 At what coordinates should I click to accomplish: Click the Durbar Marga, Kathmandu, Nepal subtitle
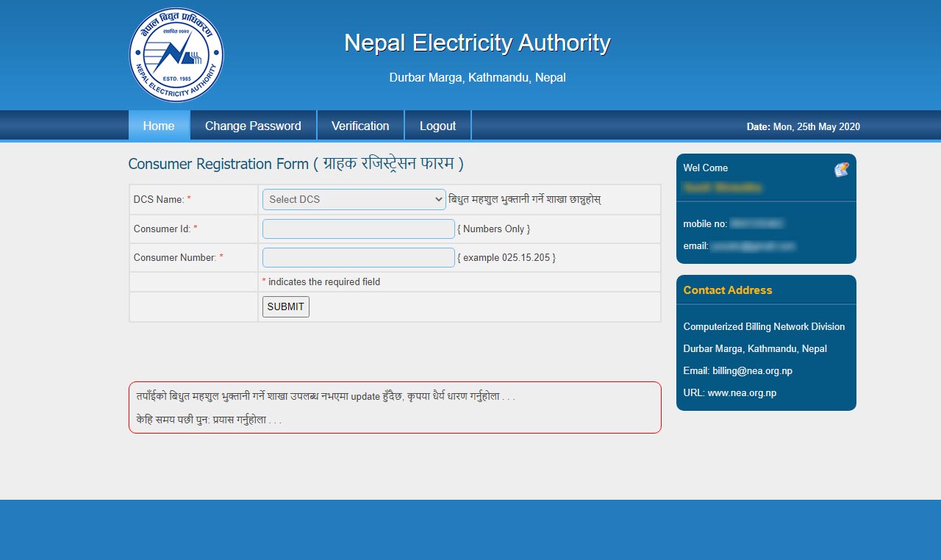[477, 77]
